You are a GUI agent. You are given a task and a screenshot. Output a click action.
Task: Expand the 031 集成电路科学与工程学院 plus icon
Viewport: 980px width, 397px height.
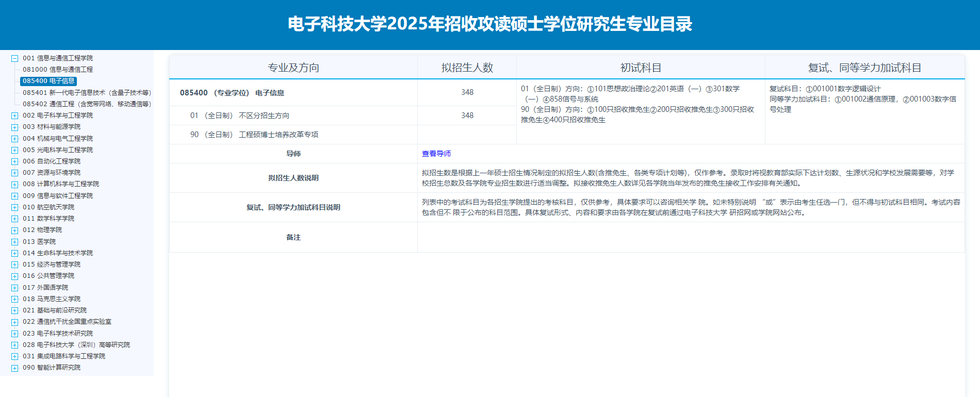[15, 357]
